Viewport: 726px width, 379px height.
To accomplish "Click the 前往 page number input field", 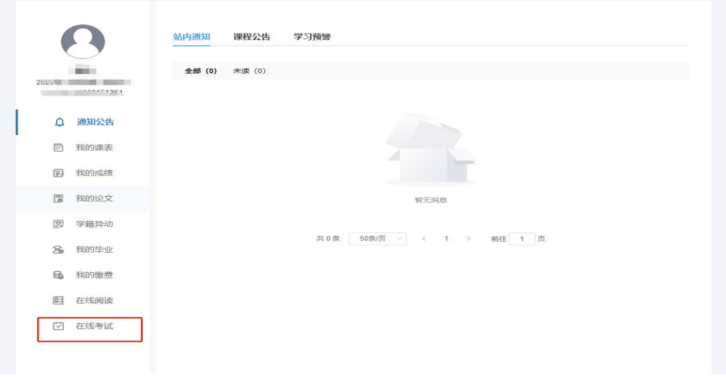I will 522,239.
